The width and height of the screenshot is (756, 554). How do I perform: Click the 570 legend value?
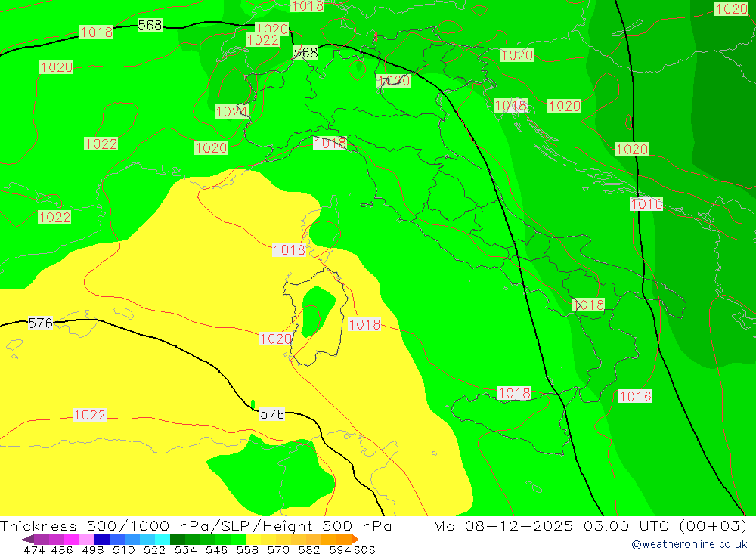(277, 549)
